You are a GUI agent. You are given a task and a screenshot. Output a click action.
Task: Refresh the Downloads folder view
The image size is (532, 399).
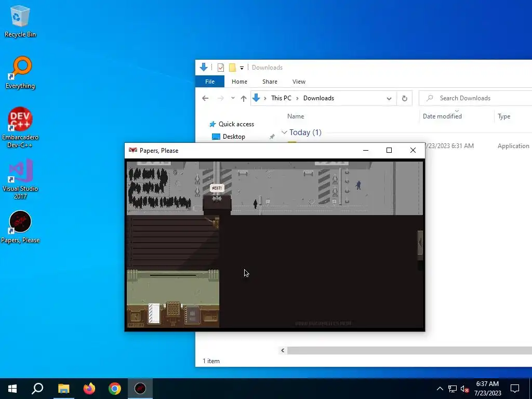404,98
